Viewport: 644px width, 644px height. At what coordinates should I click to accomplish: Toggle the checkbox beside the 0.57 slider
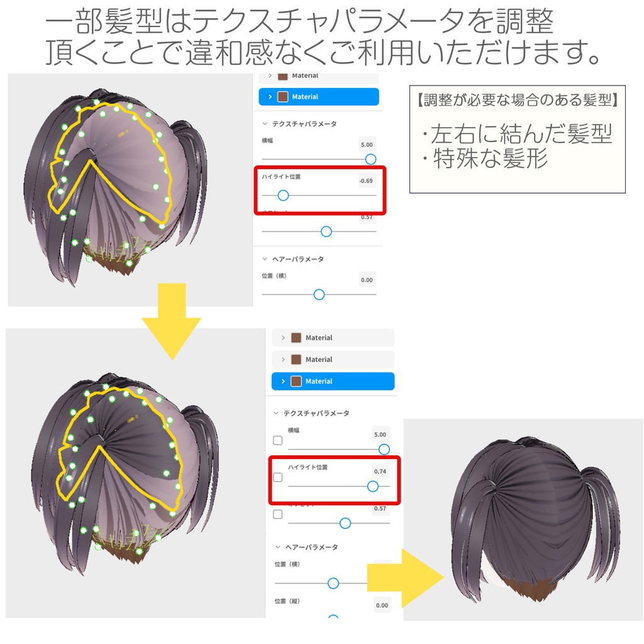(277, 514)
